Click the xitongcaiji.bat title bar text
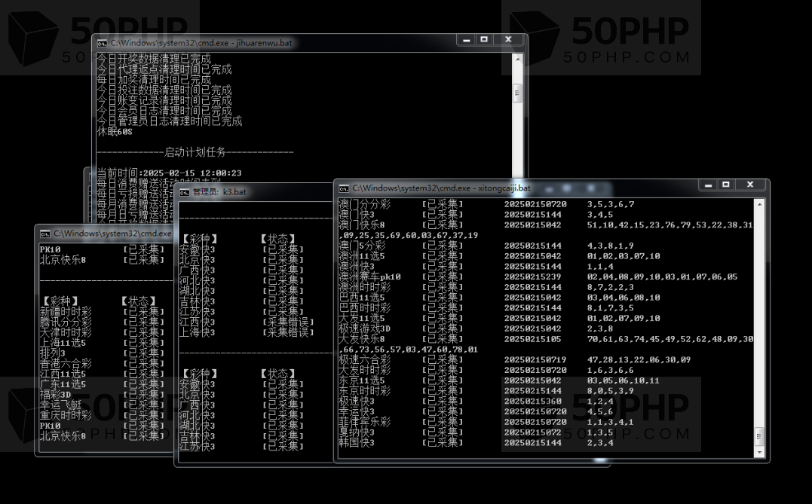 (x=441, y=188)
